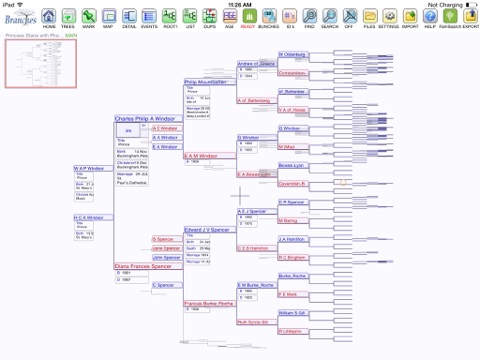Viewport: 480px width, 360px height.
Task: Launch the SEARCH magnifier icon
Action: pyautogui.click(x=330, y=16)
